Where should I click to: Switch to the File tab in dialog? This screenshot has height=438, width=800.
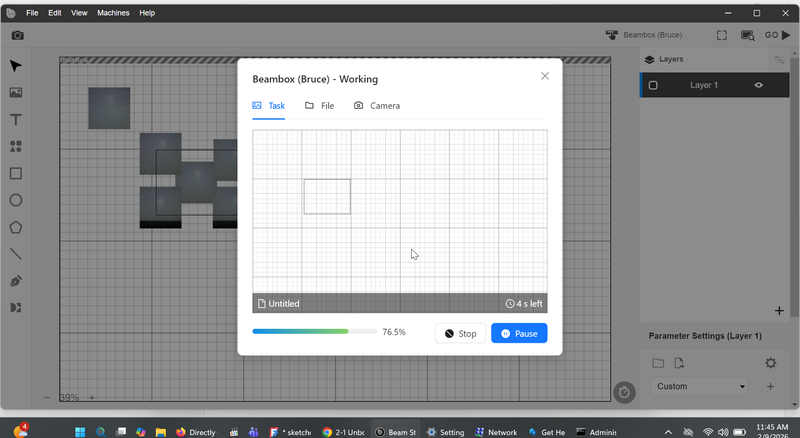tap(319, 106)
